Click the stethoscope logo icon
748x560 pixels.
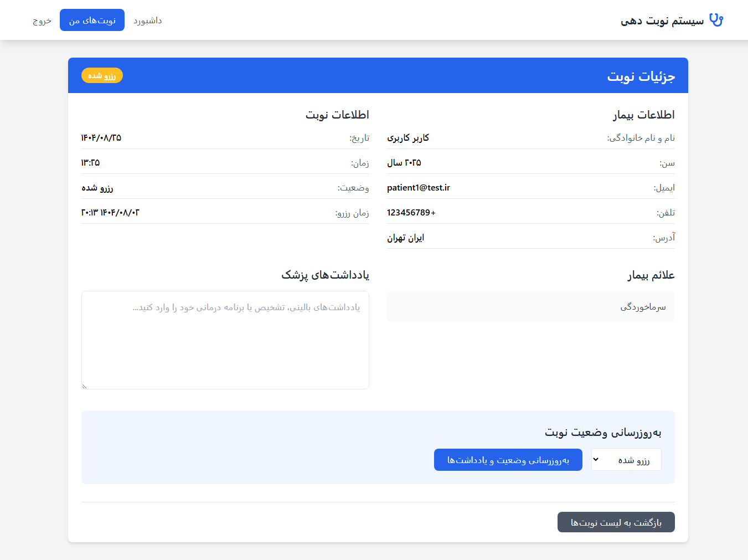pos(716,20)
